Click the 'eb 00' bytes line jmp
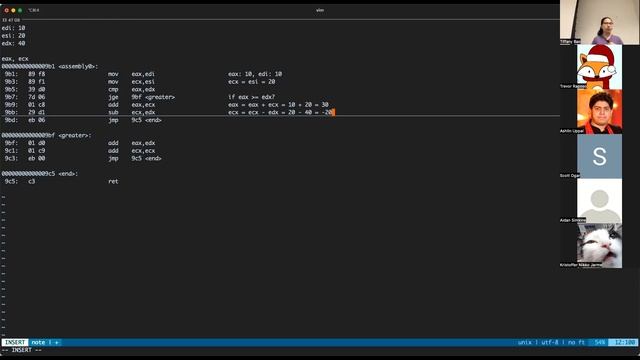The width and height of the screenshot is (640, 360). [x=37, y=158]
